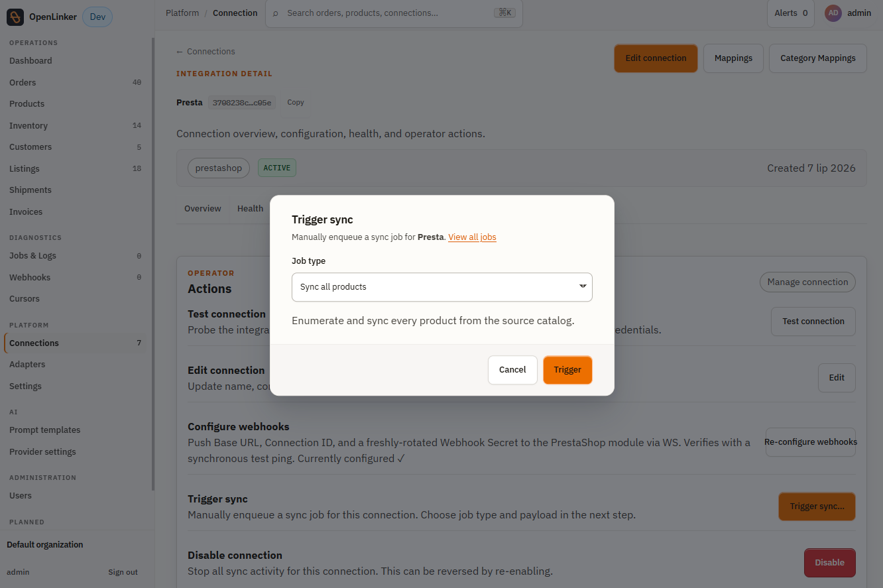Click the Trigger sync... button
Viewport: 883px width, 588px height.
click(817, 506)
